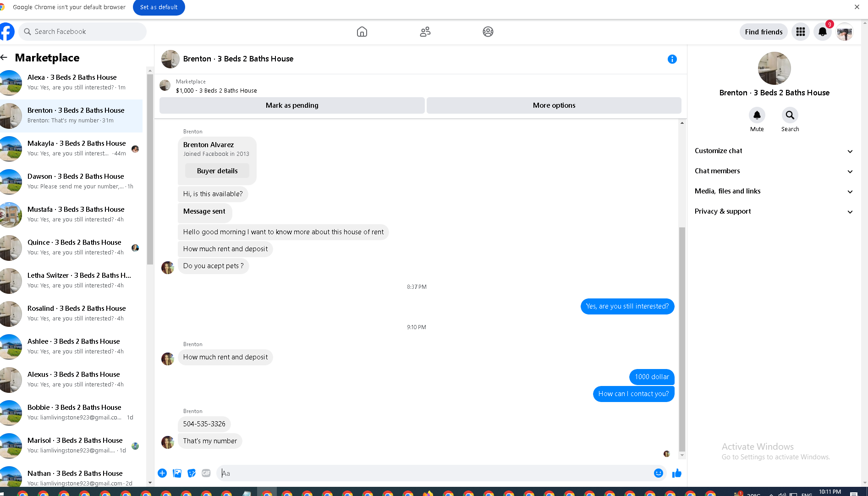Click 'That's my number' message
This screenshot has width=868, height=496.
(210, 441)
